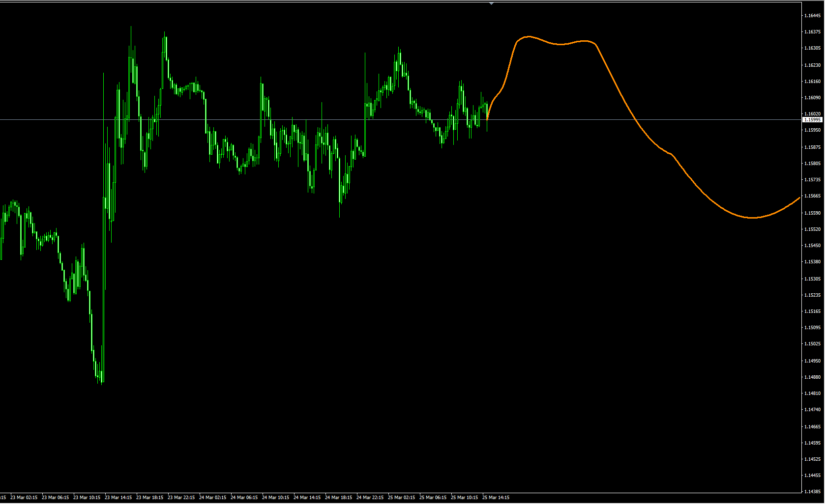Click the chart shift triangle marker at top
The image size is (825, 504).
(491, 3)
